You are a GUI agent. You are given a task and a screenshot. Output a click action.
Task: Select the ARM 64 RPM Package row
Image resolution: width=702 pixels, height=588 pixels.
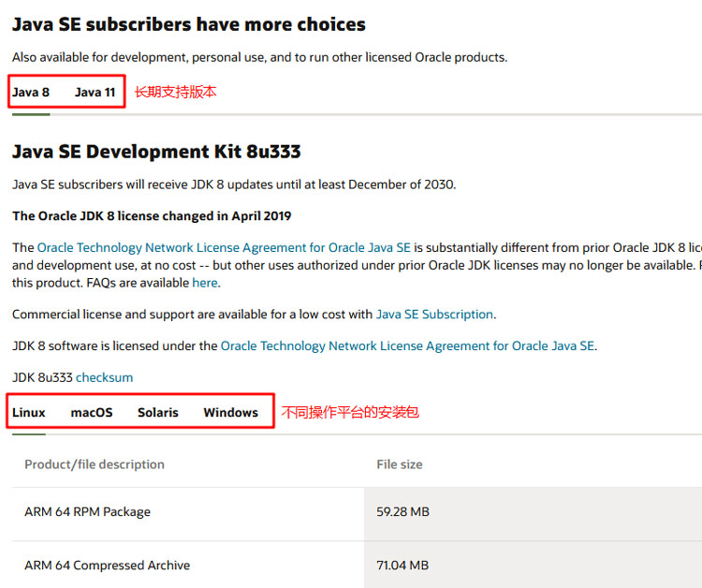[87, 512]
